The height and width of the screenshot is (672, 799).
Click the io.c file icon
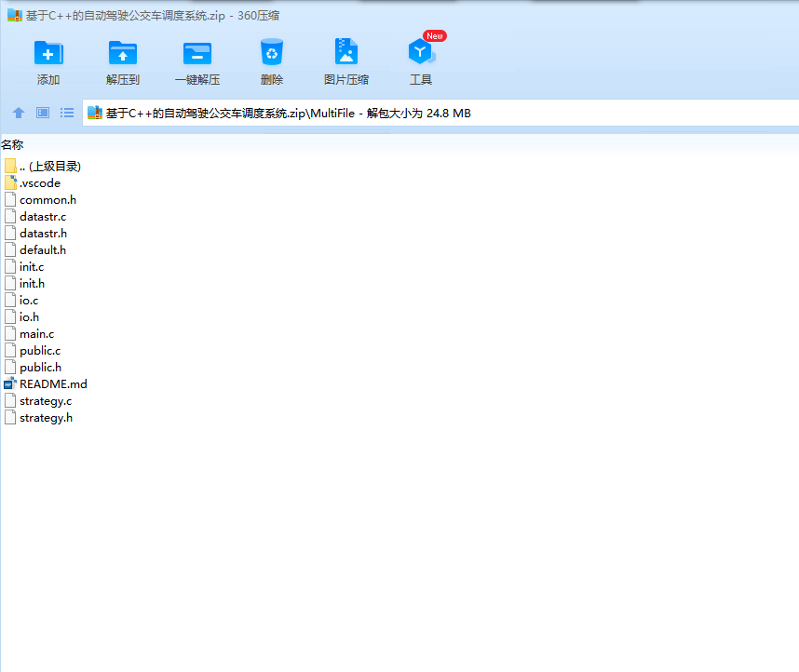click(x=10, y=300)
